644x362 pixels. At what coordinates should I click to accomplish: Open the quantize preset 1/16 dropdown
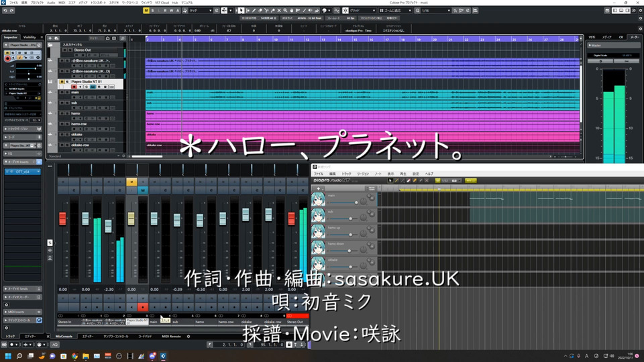click(x=436, y=10)
